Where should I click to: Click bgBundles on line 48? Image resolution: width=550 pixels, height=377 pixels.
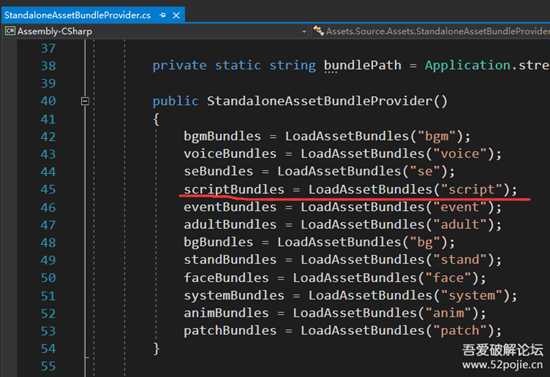pos(219,242)
